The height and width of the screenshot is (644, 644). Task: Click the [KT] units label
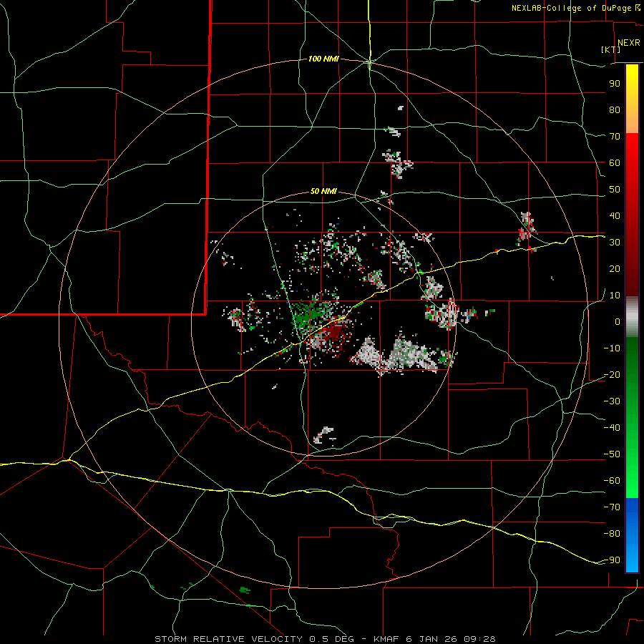(x=611, y=49)
